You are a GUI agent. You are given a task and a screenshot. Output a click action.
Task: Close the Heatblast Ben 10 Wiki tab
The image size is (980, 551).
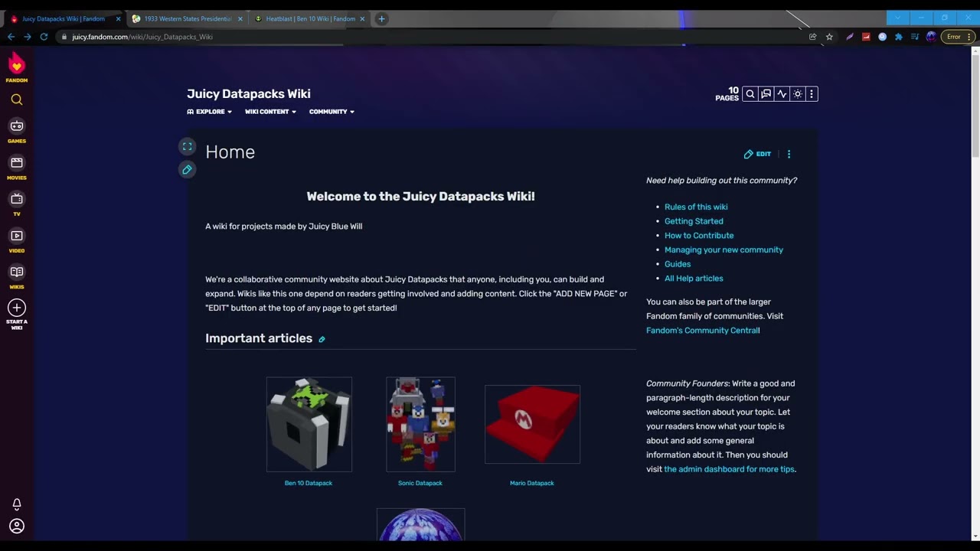[362, 18]
